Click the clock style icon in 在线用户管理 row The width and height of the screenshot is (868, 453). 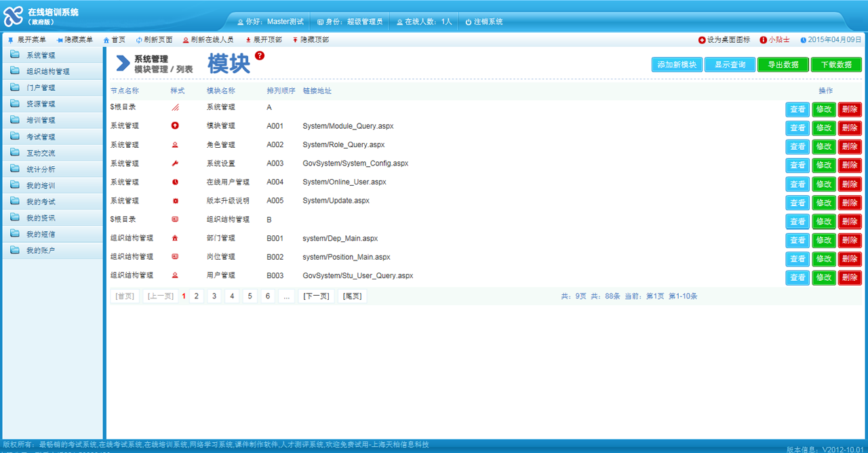pyautogui.click(x=175, y=182)
